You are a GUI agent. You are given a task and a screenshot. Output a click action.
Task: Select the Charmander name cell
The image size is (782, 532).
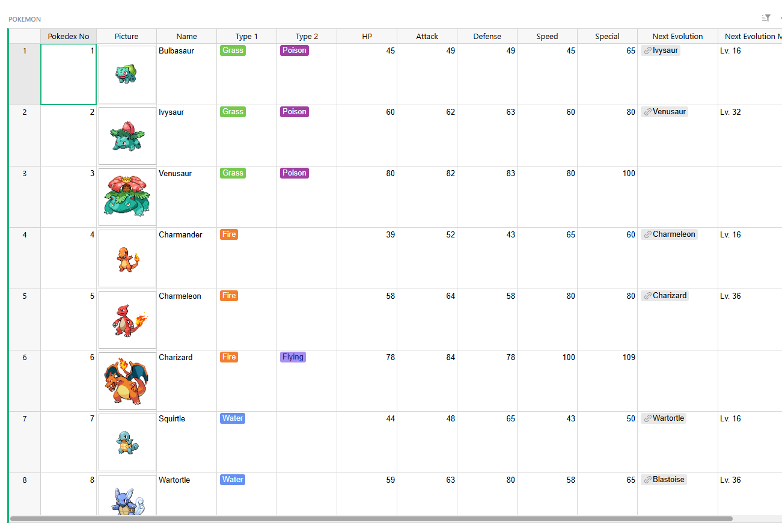pyautogui.click(x=186, y=258)
